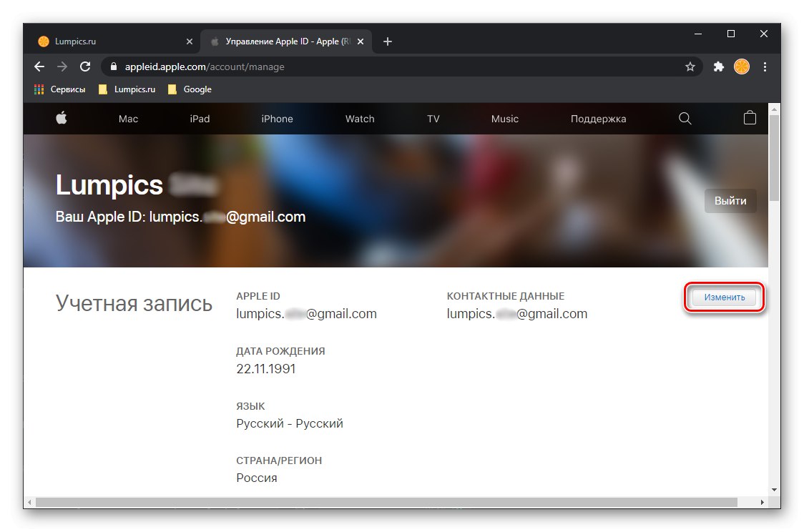Screen dimensions: 804x532
Task: Open a new browser tab with the plus
Action: [388, 41]
